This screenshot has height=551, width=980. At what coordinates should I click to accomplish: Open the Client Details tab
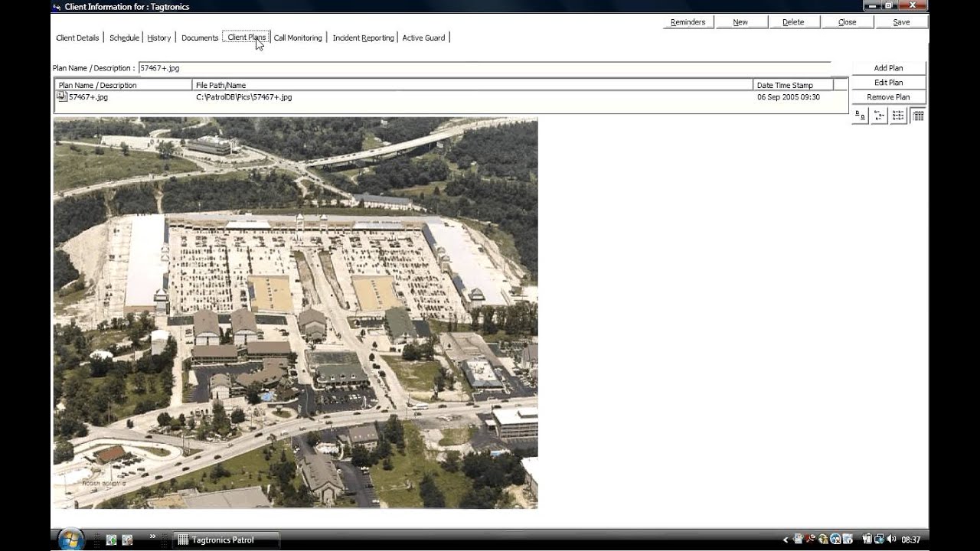pos(77,37)
